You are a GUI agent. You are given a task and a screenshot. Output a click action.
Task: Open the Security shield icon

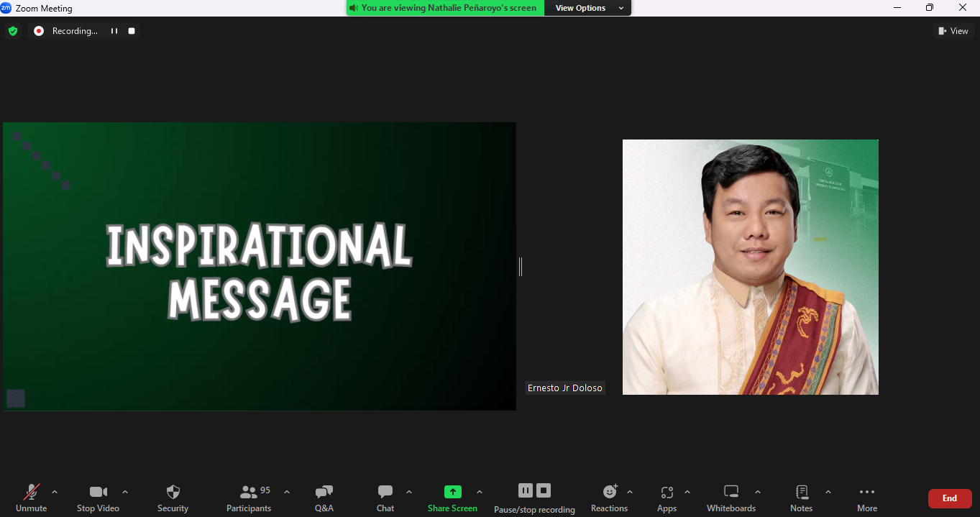(x=173, y=493)
